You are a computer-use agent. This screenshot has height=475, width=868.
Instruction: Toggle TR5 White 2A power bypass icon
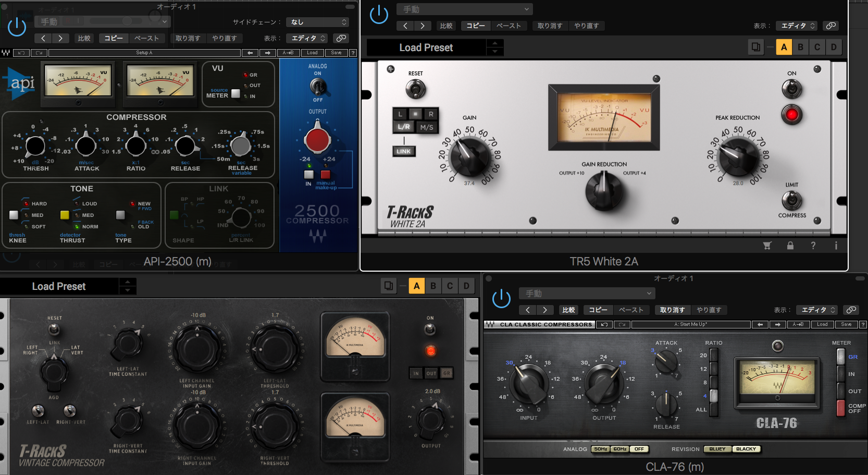pos(379,14)
